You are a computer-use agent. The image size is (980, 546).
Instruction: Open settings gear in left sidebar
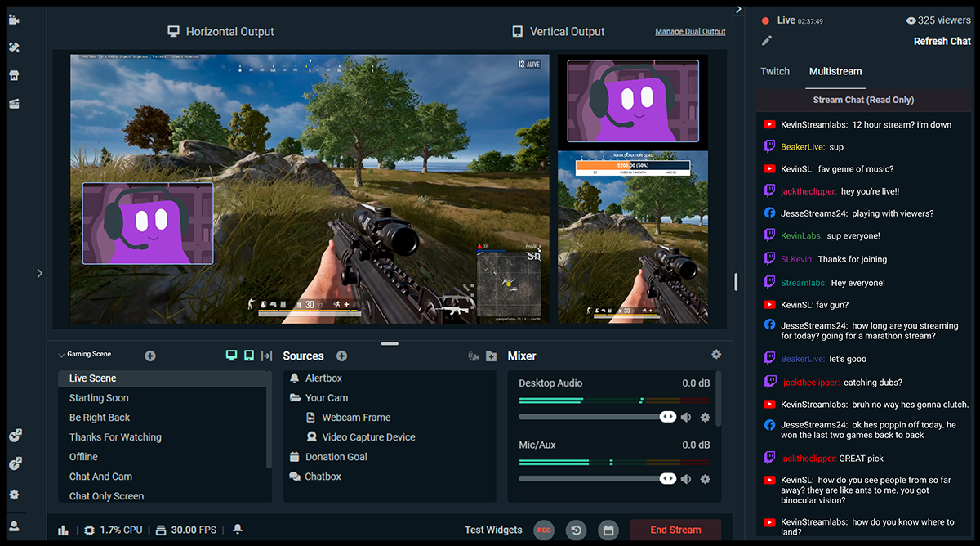pyautogui.click(x=14, y=495)
